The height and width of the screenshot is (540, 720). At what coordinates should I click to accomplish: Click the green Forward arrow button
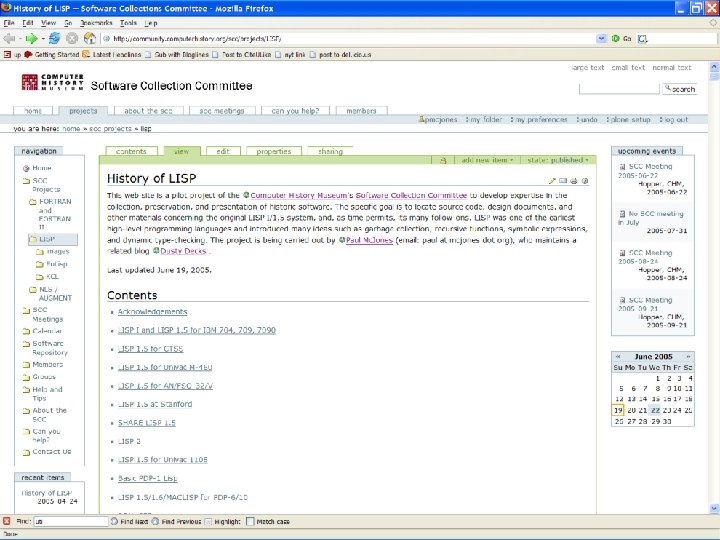point(32,39)
